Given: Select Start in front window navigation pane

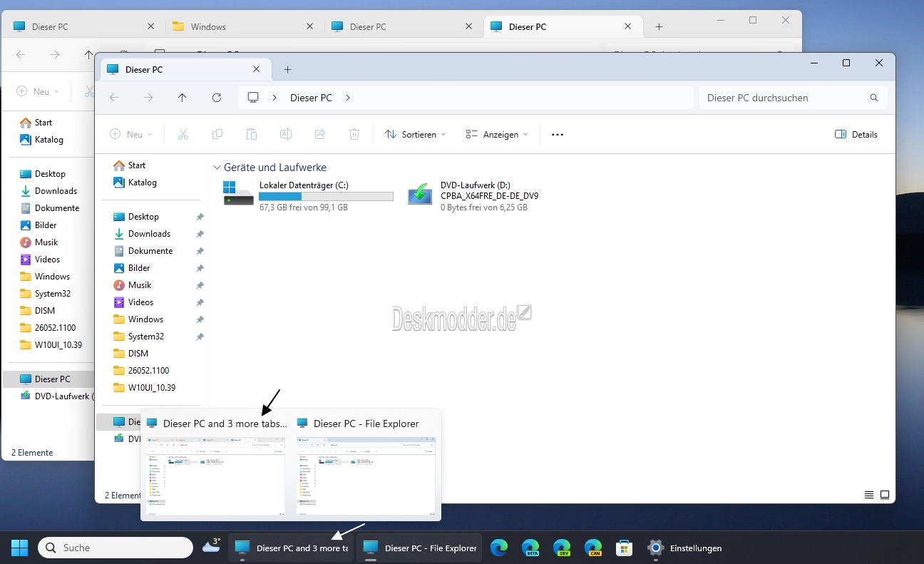Looking at the screenshot, I should [129, 165].
